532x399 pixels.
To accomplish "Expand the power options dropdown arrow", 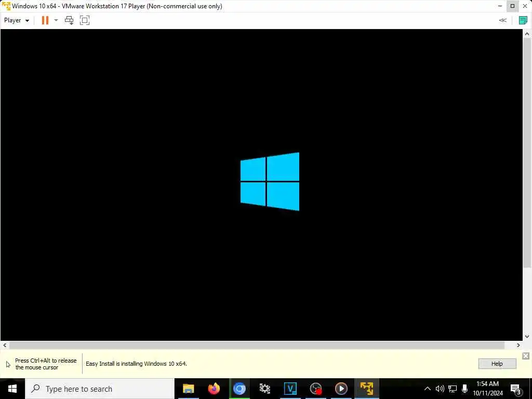I will coord(56,20).
